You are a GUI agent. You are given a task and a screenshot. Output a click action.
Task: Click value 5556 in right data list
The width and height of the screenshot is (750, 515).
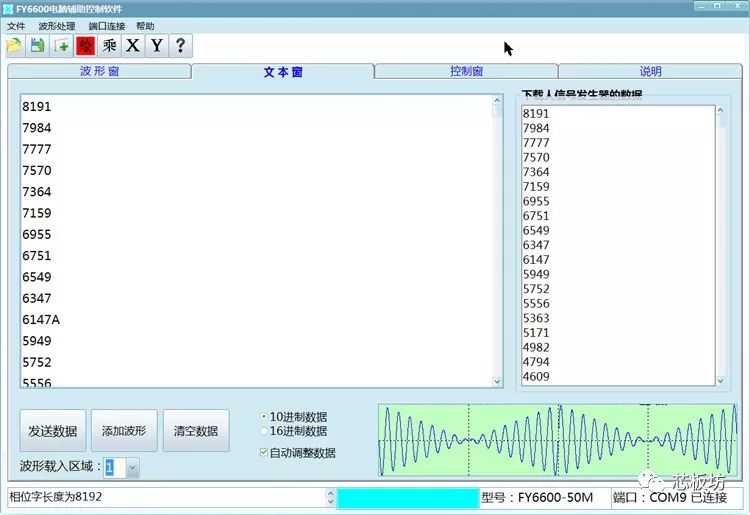[x=536, y=304]
